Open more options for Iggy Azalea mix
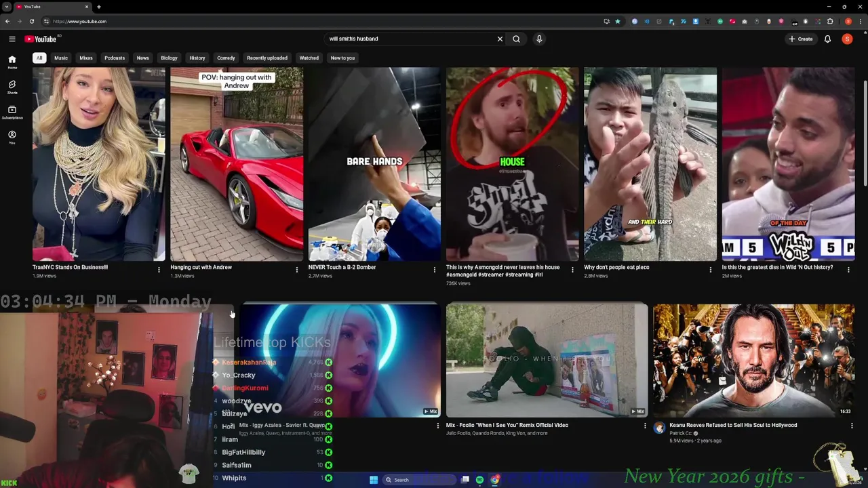The height and width of the screenshot is (488, 868). coord(437,426)
